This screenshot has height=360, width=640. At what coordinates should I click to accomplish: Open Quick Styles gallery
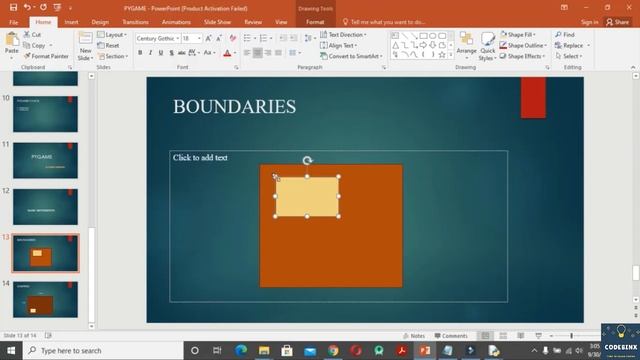coord(487,46)
